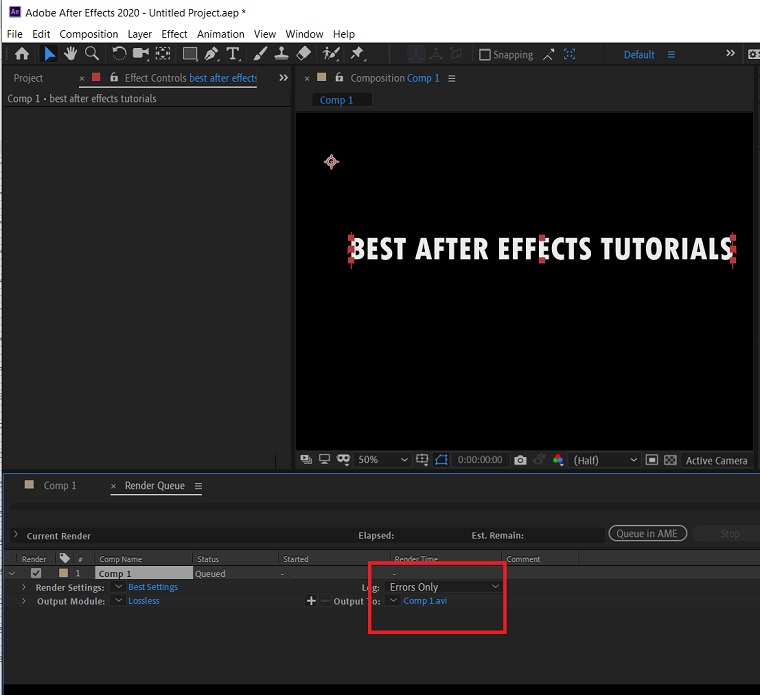This screenshot has width=760, height=695.
Task: Select the Hand tool
Action: click(70, 54)
